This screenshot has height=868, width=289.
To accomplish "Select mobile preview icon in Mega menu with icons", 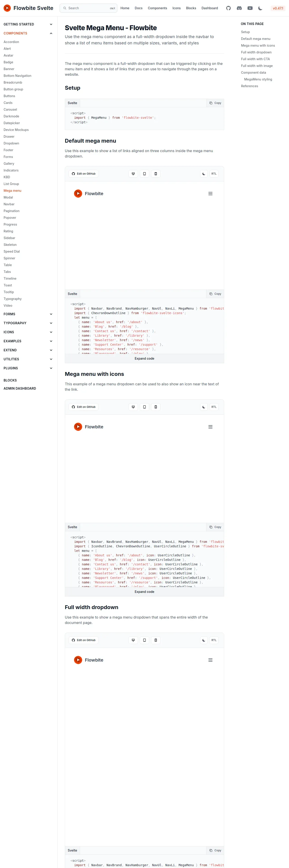I will click(x=156, y=407).
